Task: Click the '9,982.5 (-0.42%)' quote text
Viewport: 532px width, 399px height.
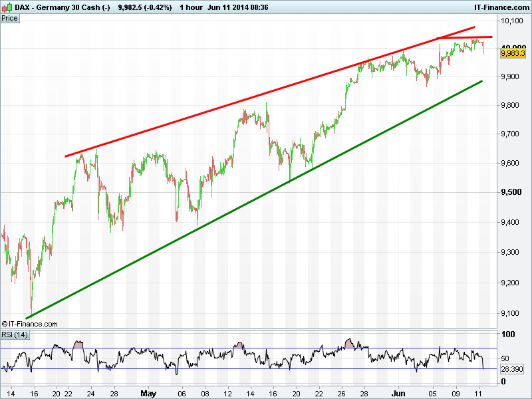Action: (x=145, y=7)
